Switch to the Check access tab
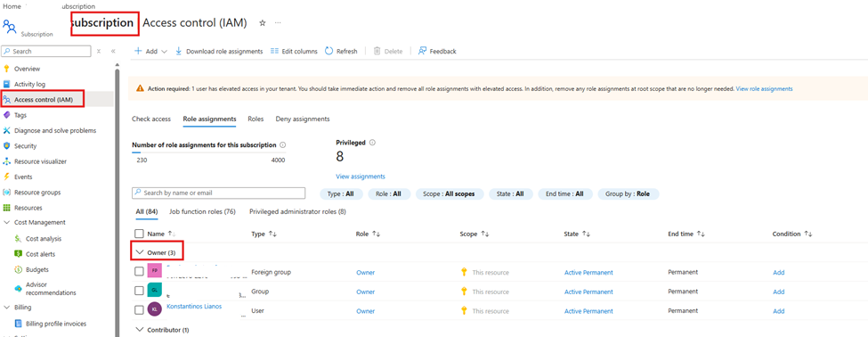The width and height of the screenshot is (868, 337). [x=151, y=119]
